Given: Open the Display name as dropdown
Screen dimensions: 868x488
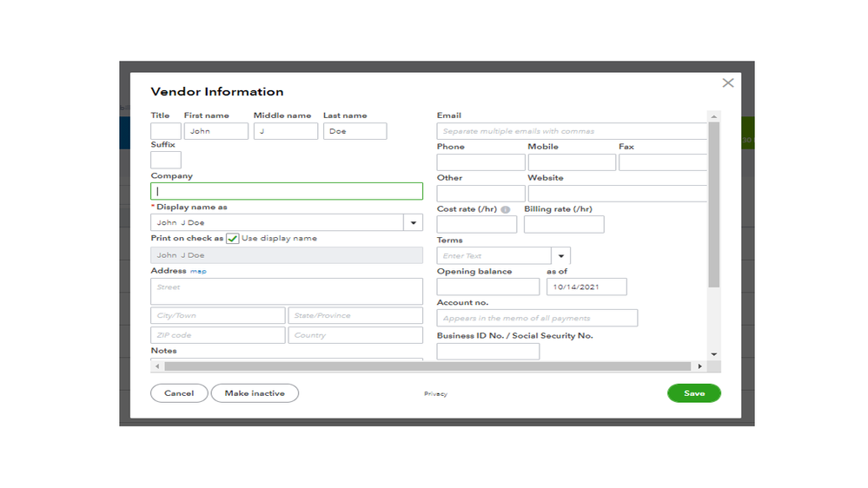Looking at the screenshot, I should 413,222.
